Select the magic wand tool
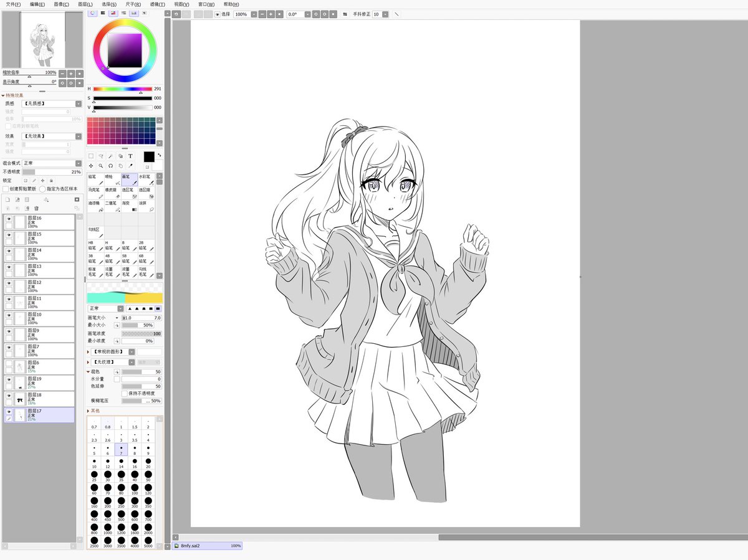 tap(111, 156)
